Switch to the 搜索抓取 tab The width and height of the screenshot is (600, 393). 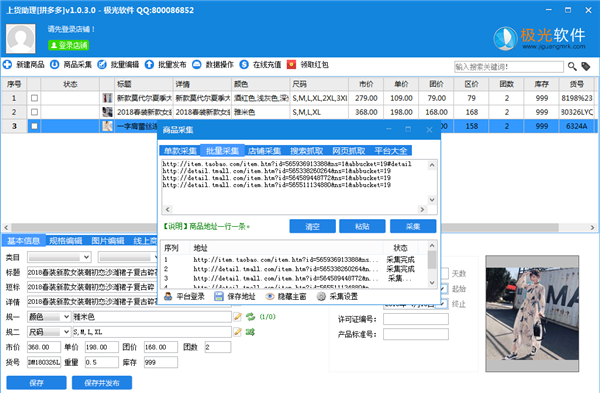click(307, 151)
